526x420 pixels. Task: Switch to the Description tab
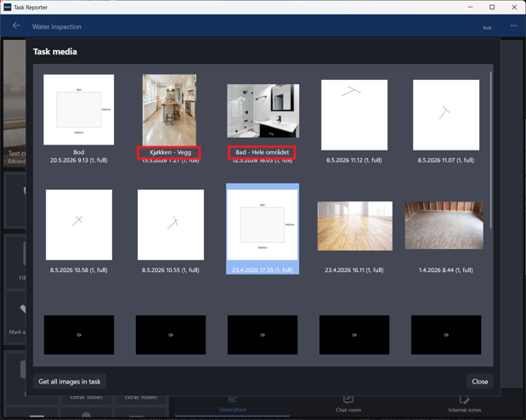click(x=233, y=404)
